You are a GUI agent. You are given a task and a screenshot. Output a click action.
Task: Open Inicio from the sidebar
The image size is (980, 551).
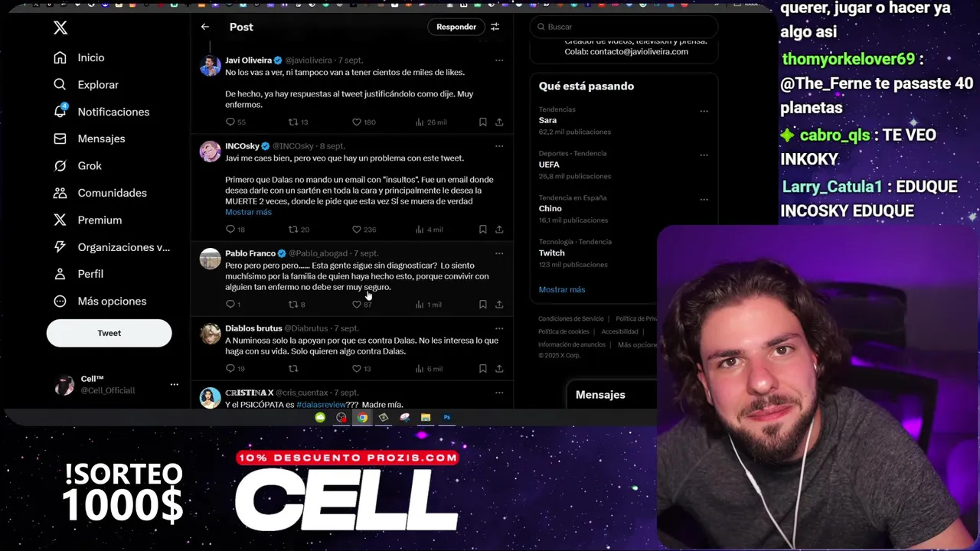click(x=79, y=57)
